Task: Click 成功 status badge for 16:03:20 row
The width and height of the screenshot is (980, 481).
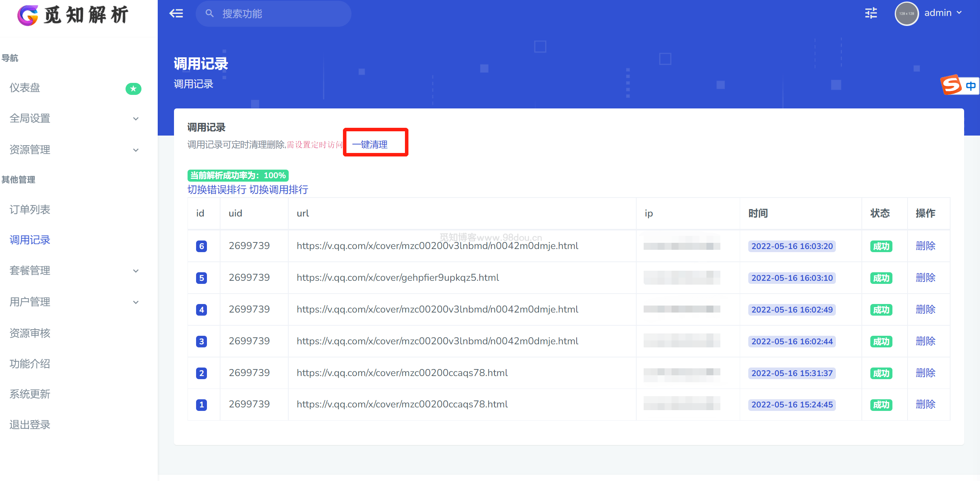Action: [881, 246]
